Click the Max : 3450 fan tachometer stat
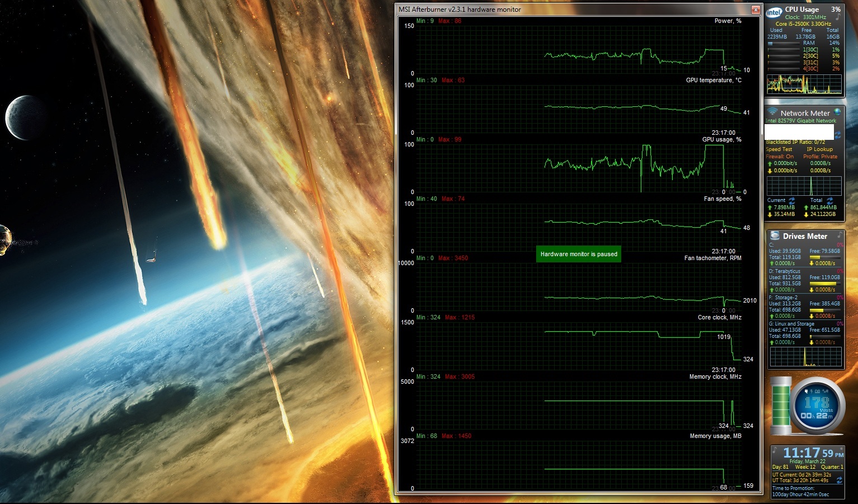The width and height of the screenshot is (858, 504). (x=453, y=258)
